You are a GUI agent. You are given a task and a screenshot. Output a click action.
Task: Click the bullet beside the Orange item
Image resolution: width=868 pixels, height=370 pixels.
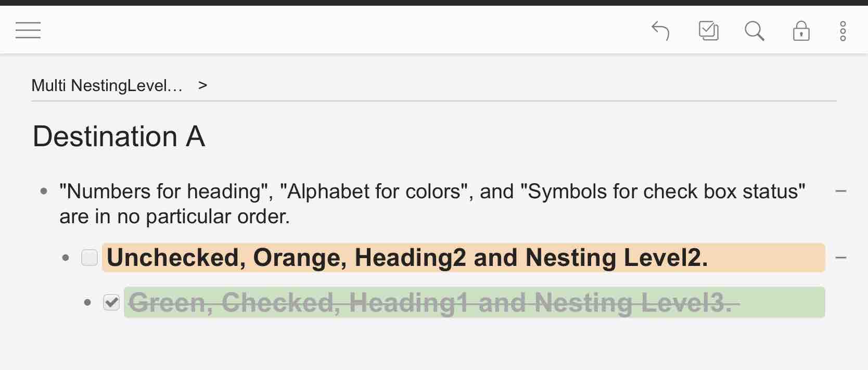[x=66, y=258]
